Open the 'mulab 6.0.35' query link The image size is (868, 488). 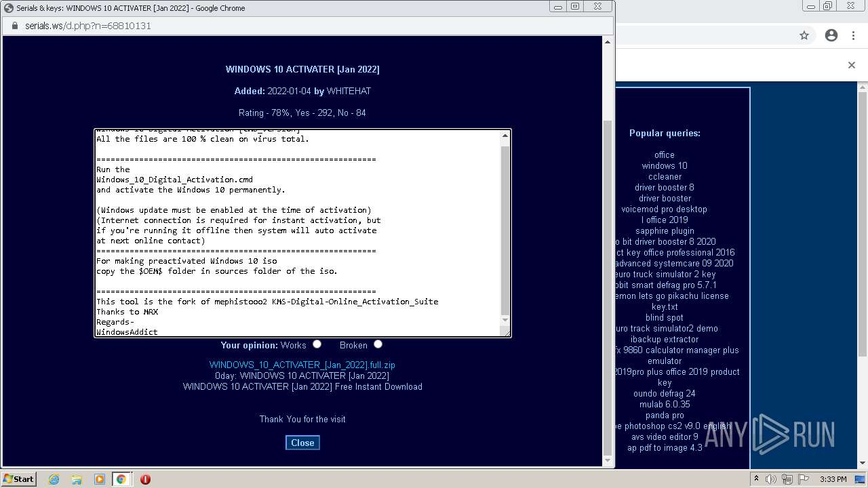(665, 404)
